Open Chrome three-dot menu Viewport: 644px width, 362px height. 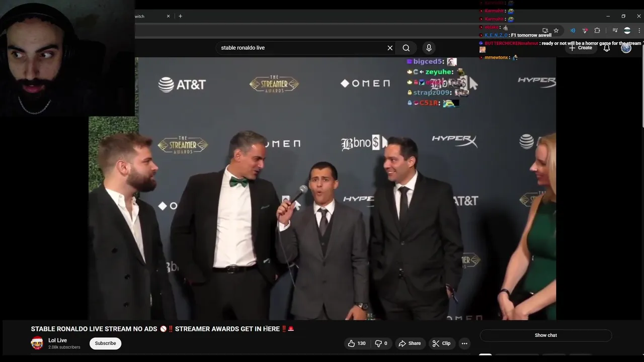pyautogui.click(x=639, y=31)
